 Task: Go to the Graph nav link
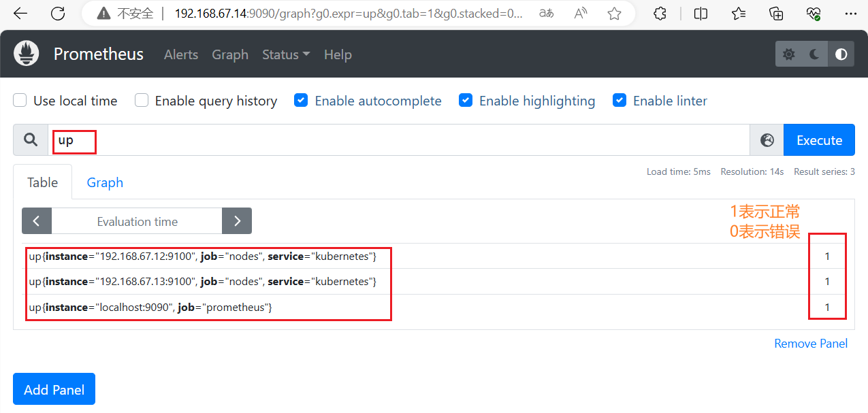(230, 54)
